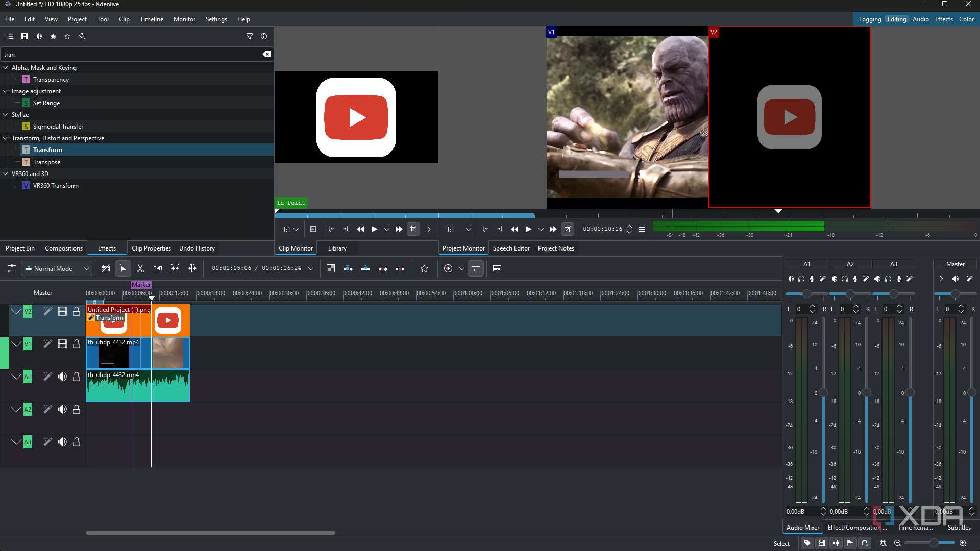
Task: Click Overwrite clip zone icon
Action: pos(365,269)
